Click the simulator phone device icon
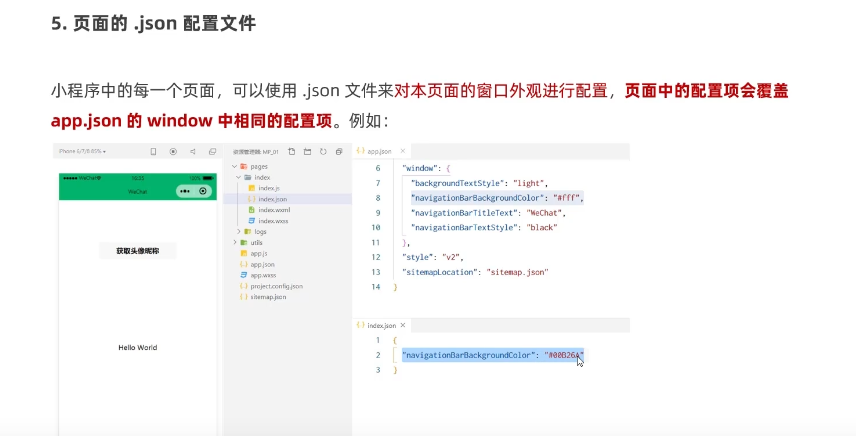This screenshot has height=436, width=856. tap(153, 152)
